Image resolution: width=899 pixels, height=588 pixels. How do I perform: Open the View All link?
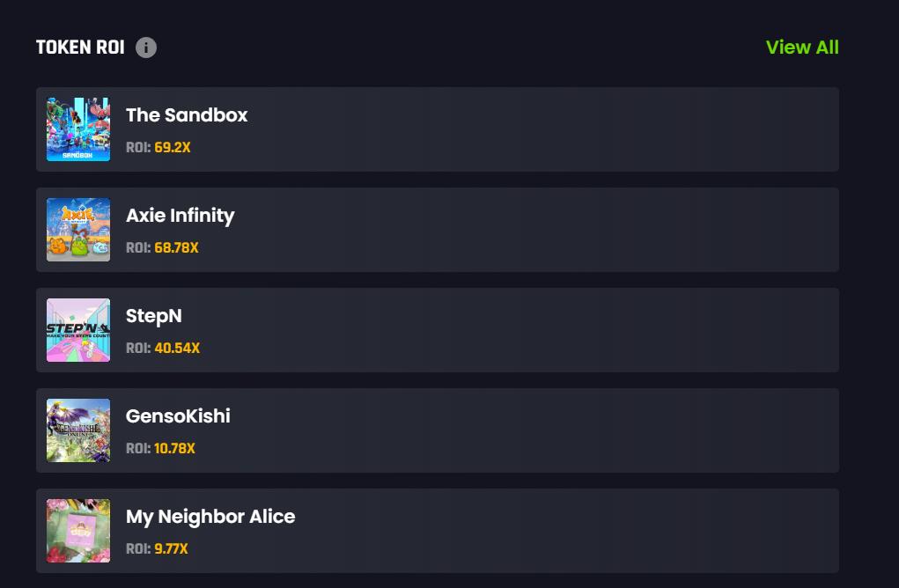[802, 48]
